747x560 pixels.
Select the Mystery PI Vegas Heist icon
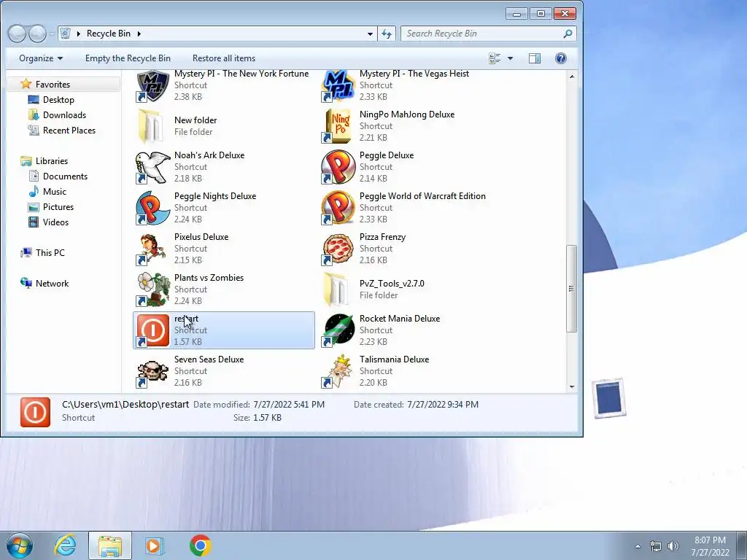coord(338,86)
